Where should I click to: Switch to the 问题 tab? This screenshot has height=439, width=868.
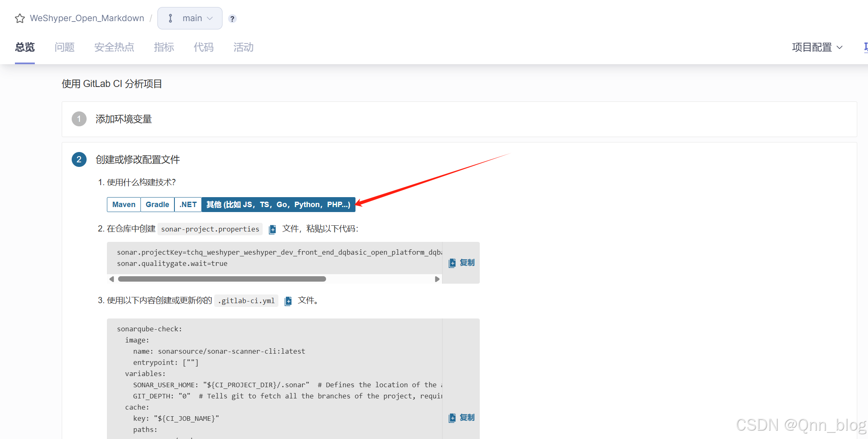click(64, 47)
